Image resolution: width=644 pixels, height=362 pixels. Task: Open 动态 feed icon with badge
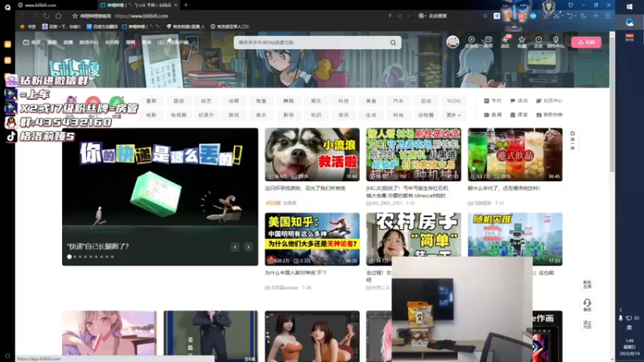[x=506, y=42]
